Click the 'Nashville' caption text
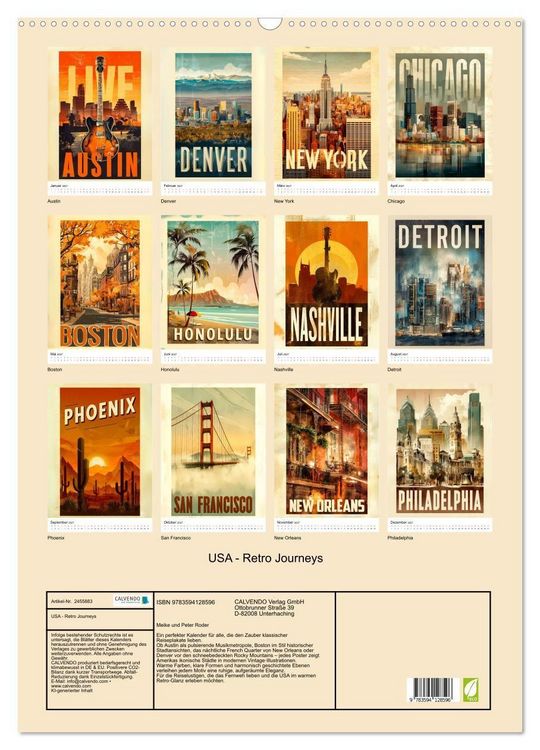 point(284,370)
